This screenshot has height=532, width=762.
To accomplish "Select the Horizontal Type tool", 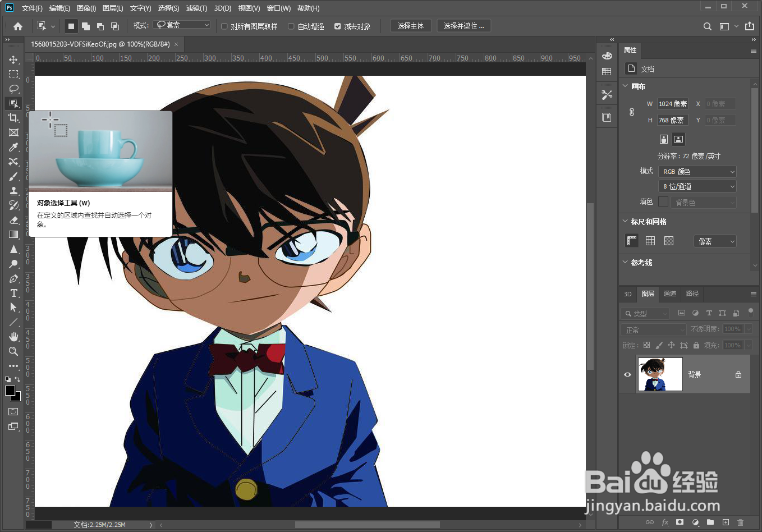I will pos(13,293).
